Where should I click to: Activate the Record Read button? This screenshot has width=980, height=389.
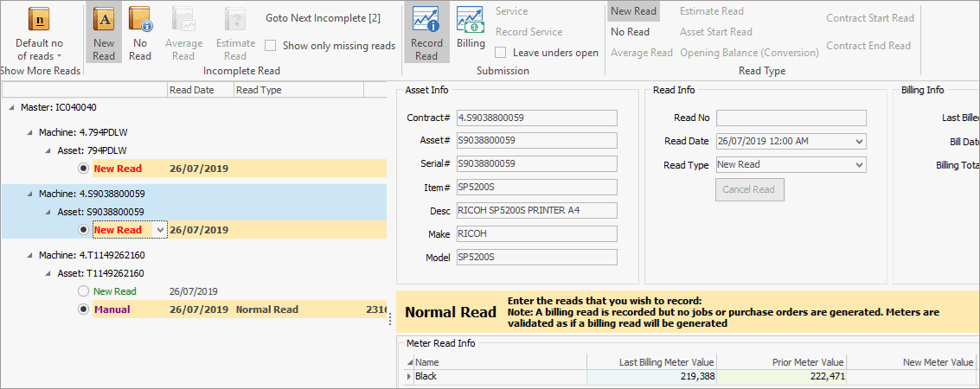coord(426,34)
